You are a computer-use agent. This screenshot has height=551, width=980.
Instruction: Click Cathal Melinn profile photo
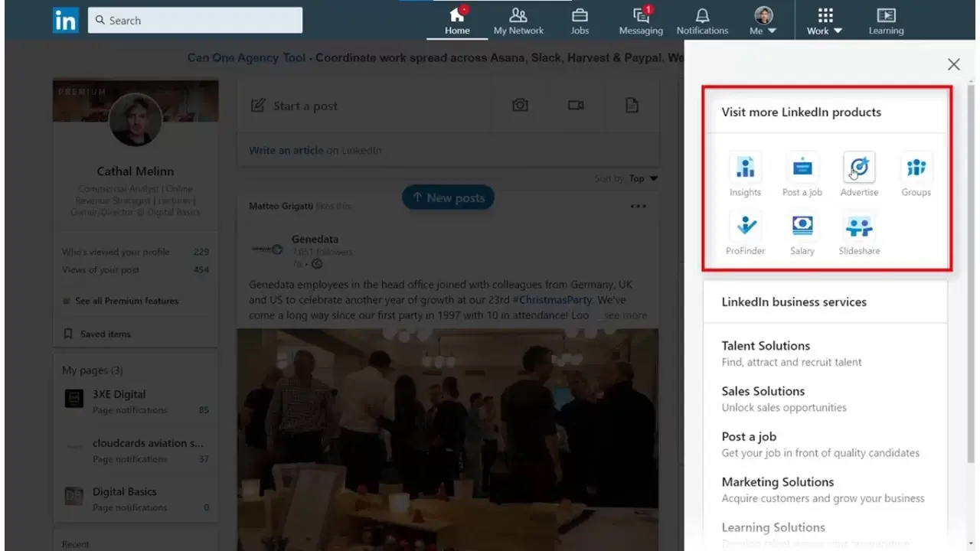136,120
